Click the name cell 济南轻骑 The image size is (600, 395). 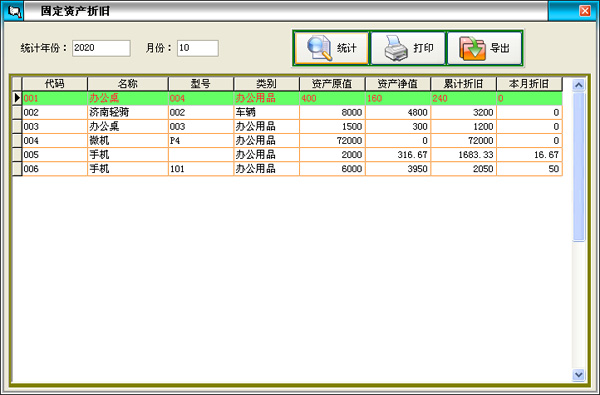pos(128,113)
